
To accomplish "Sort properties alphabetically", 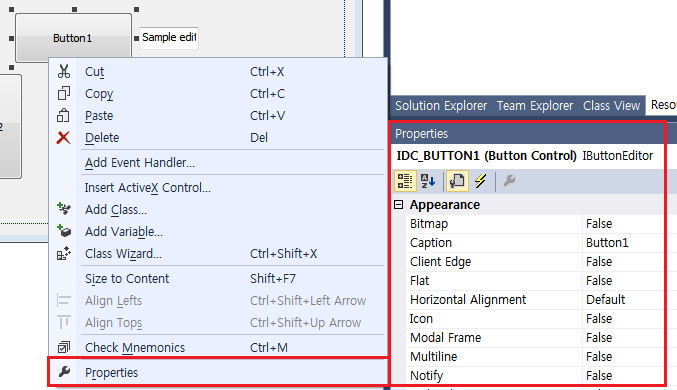I will 428,181.
